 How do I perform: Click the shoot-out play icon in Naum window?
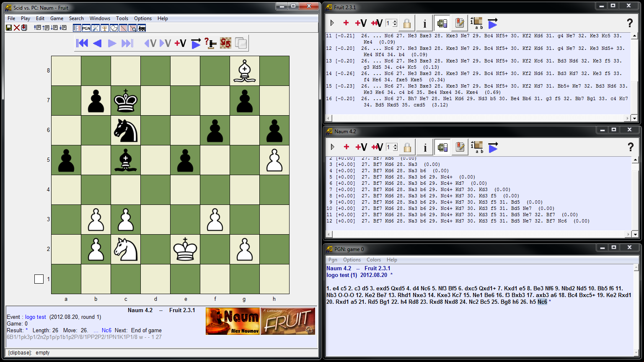(493, 147)
